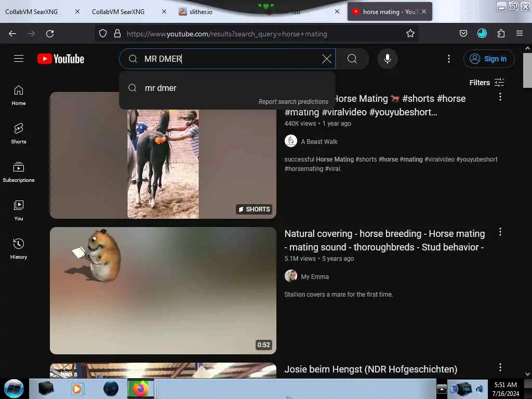Viewport: 532px width, 399px height.
Task: Open 'Josie beim Hengst (NDR Hofgeschichten)' title
Action: coord(370,369)
